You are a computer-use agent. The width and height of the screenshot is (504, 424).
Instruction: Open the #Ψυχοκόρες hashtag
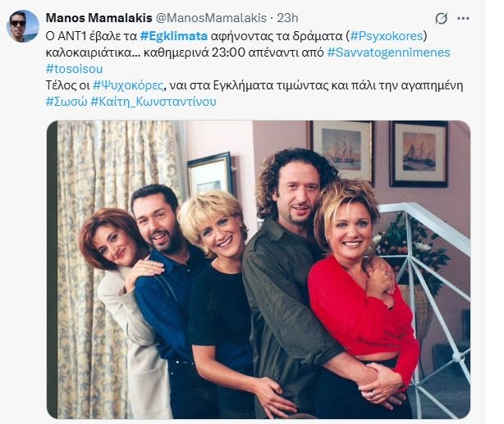pos(128,85)
